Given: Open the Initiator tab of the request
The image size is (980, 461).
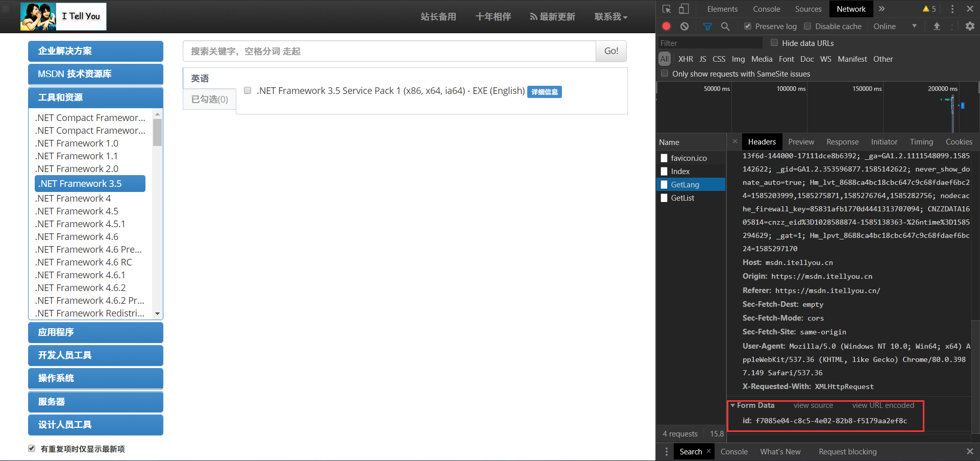Looking at the screenshot, I should pos(884,142).
